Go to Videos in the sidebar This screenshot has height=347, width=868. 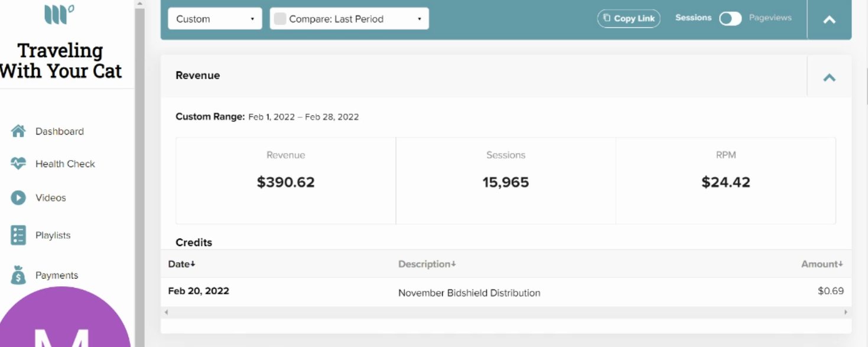pyautogui.click(x=51, y=198)
